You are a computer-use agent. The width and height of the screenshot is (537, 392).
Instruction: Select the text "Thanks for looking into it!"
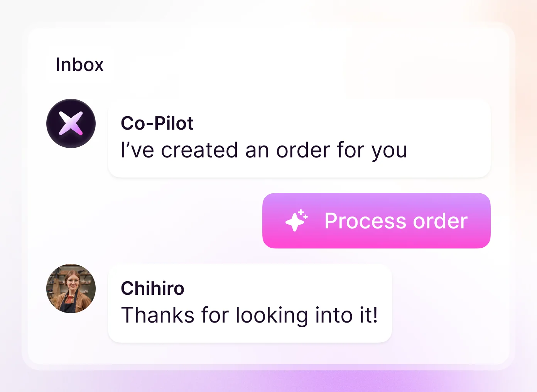coord(250,315)
